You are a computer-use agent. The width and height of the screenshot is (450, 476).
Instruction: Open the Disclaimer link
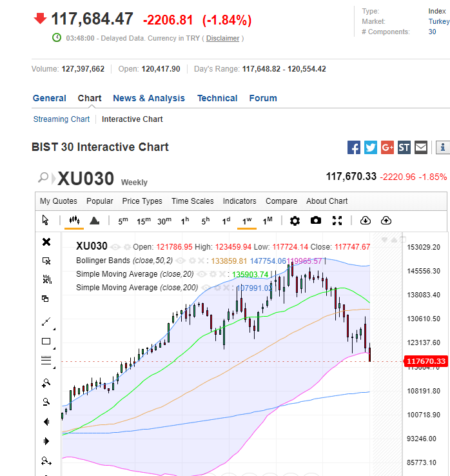(x=222, y=39)
